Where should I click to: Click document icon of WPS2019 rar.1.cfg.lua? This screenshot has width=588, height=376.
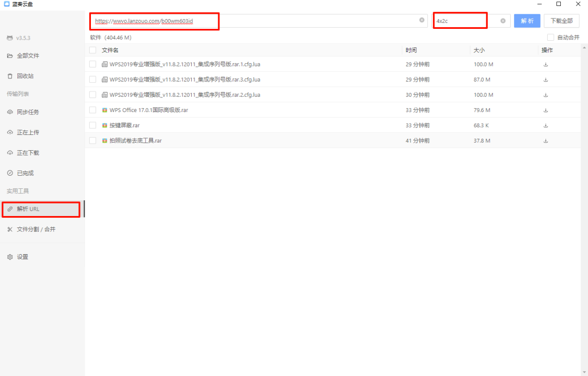[x=105, y=64]
